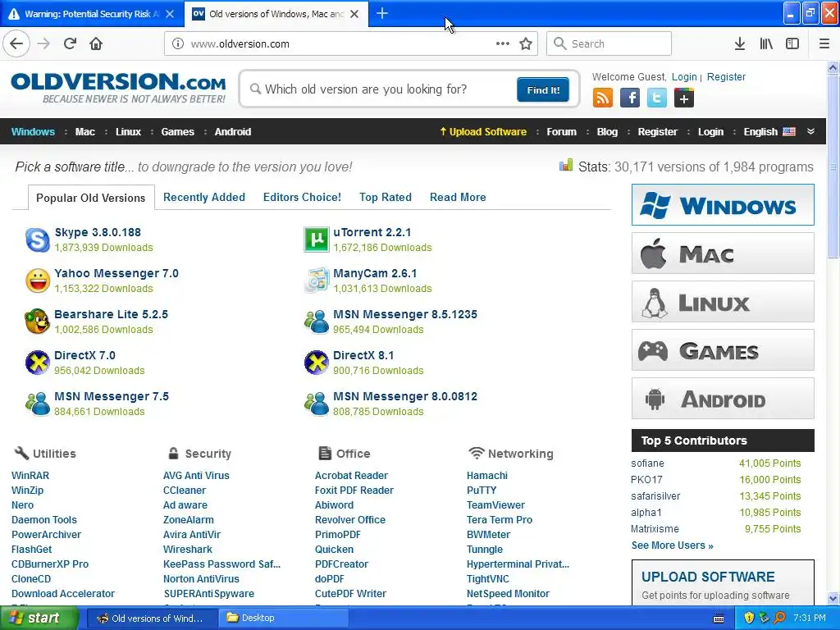
Task: Open the large Games platform button
Action: [x=723, y=350]
